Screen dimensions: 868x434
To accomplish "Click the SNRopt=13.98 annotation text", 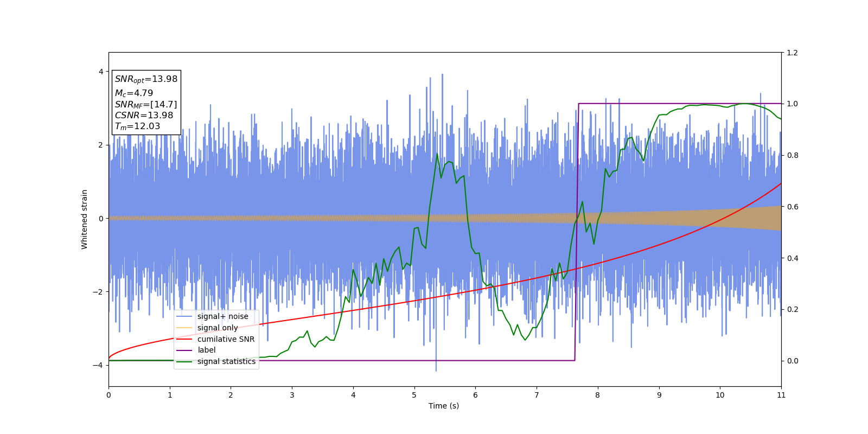I will pyautogui.click(x=146, y=79).
